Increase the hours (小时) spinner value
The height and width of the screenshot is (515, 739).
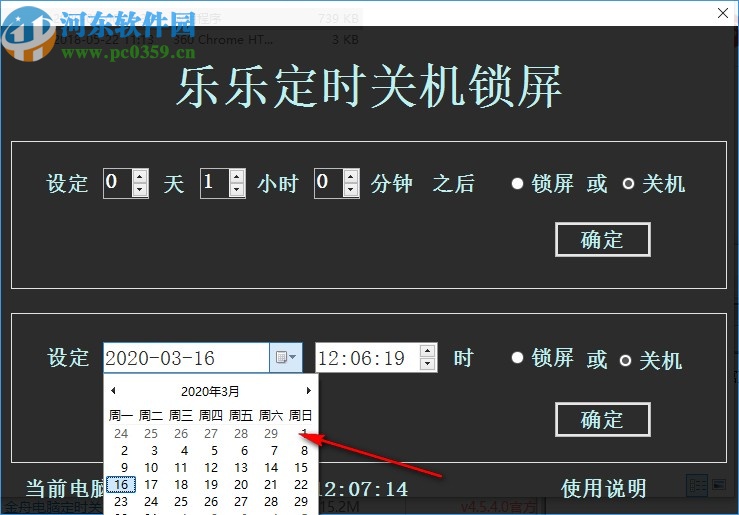pos(237,177)
